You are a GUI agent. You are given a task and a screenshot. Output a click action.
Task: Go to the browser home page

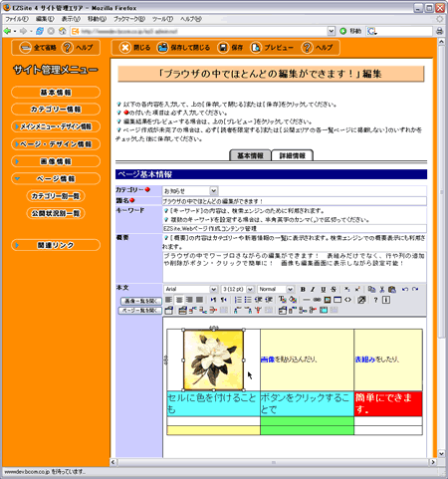tap(62, 31)
